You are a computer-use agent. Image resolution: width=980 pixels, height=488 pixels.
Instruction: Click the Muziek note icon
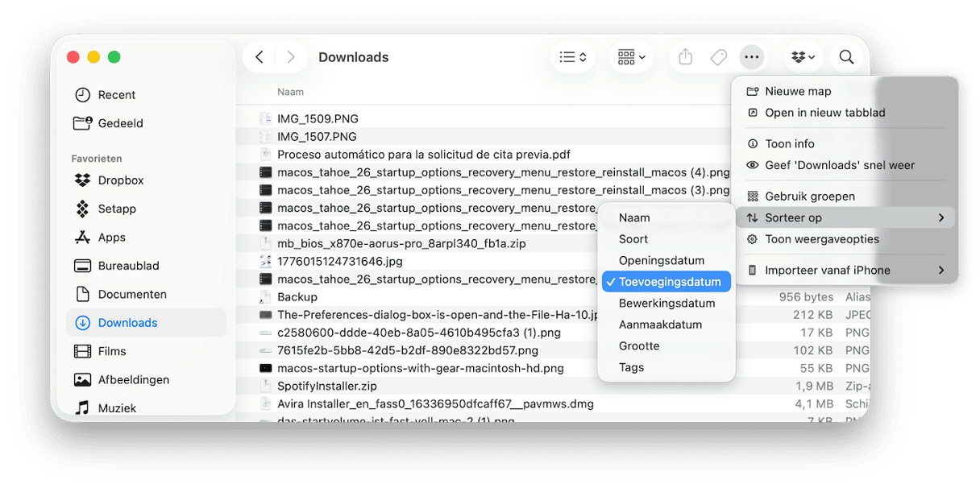[82, 408]
